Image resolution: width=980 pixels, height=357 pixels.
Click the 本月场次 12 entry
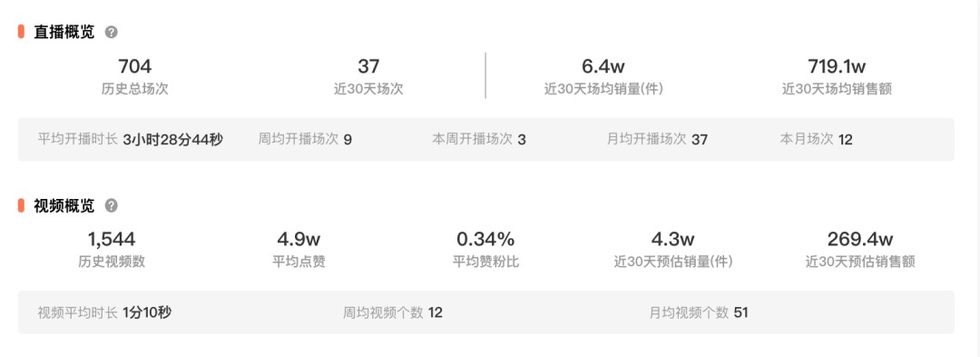(817, 139)
